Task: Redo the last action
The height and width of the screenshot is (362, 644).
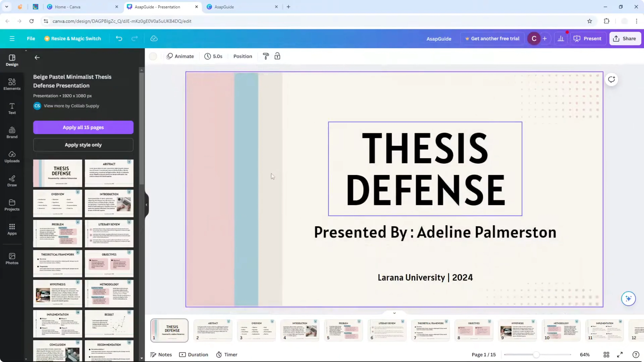Action: coord(135,38)
